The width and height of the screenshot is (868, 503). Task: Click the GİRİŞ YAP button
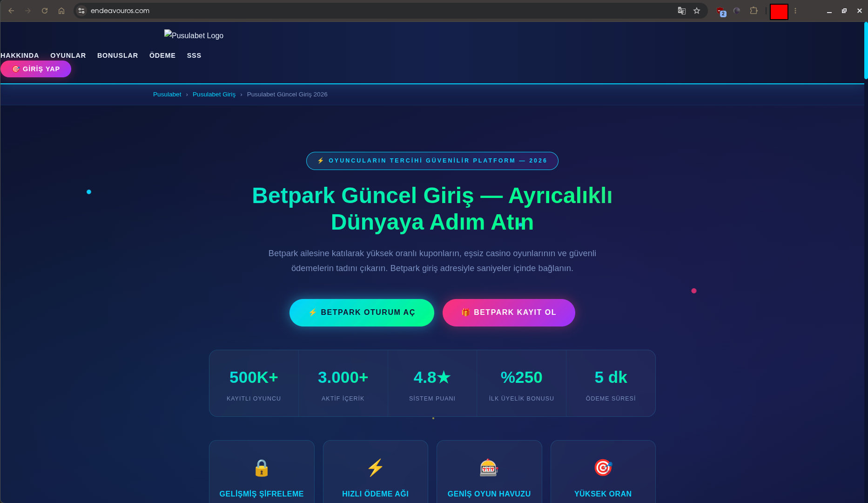36,69
